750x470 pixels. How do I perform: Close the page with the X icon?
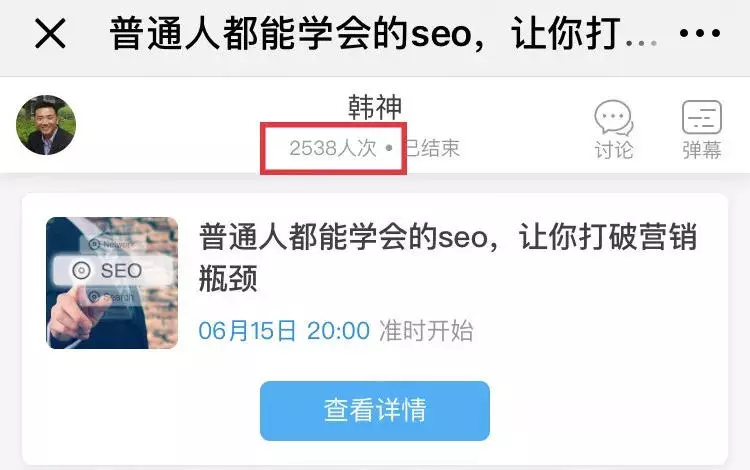pyautogui.click(x=50, y=33)
